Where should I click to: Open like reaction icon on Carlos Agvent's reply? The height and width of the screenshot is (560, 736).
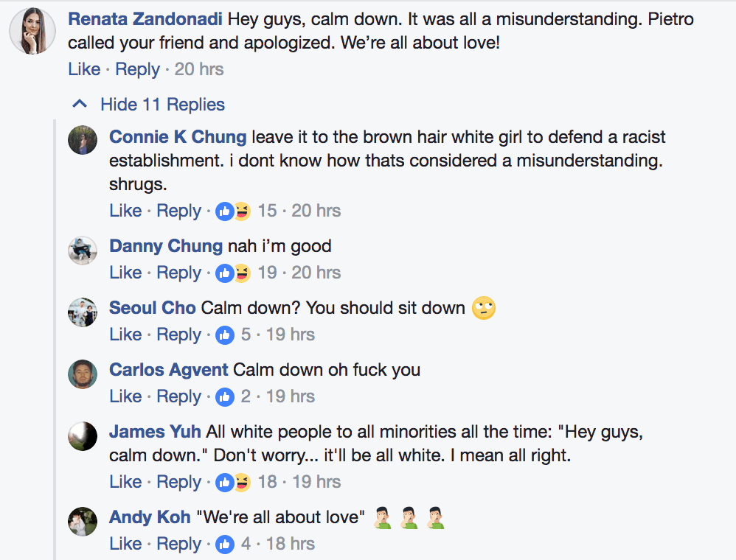coord(225,397)
